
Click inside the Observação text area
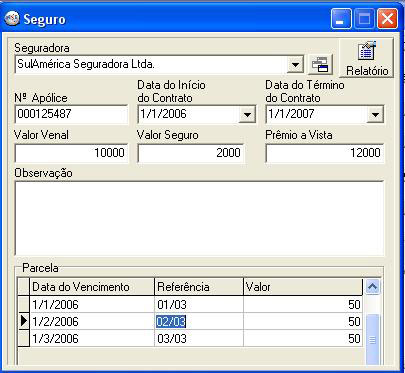coord(199,218)
